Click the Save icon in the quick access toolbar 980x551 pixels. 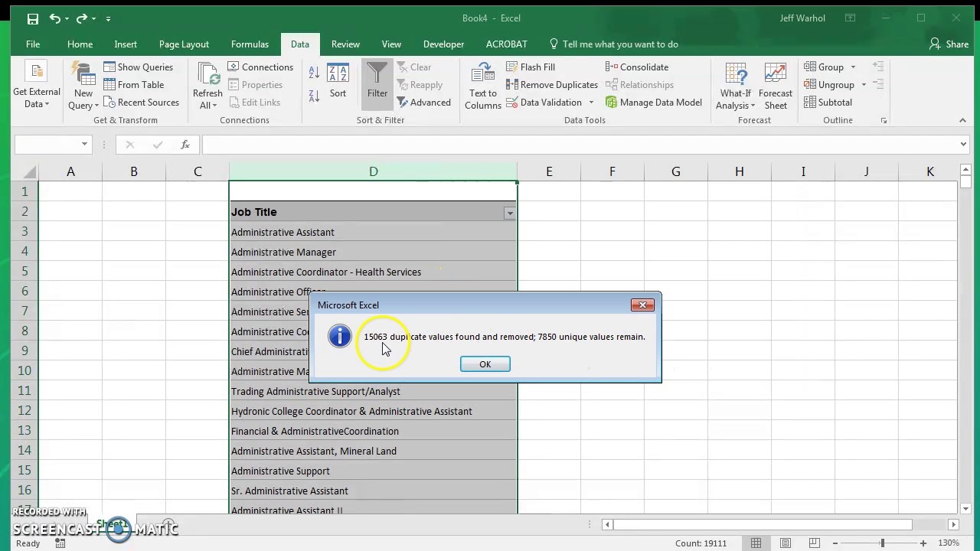(x=32, y=18)
